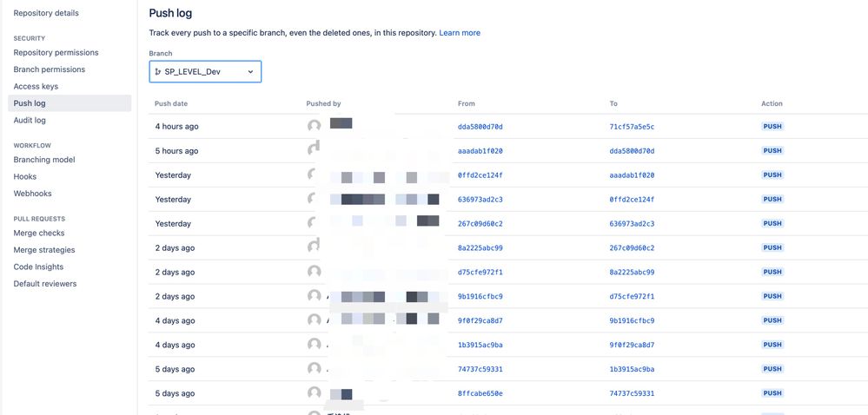Click PUSH badge in 8ffcabe650e row
The width and height of the screenshot is (868, 415).
click(x=772, y=393)
